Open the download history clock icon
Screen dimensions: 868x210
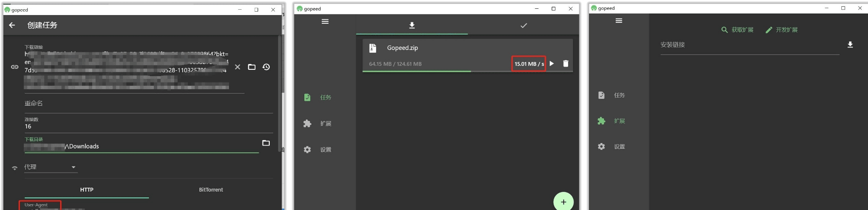tap(266, 67)
